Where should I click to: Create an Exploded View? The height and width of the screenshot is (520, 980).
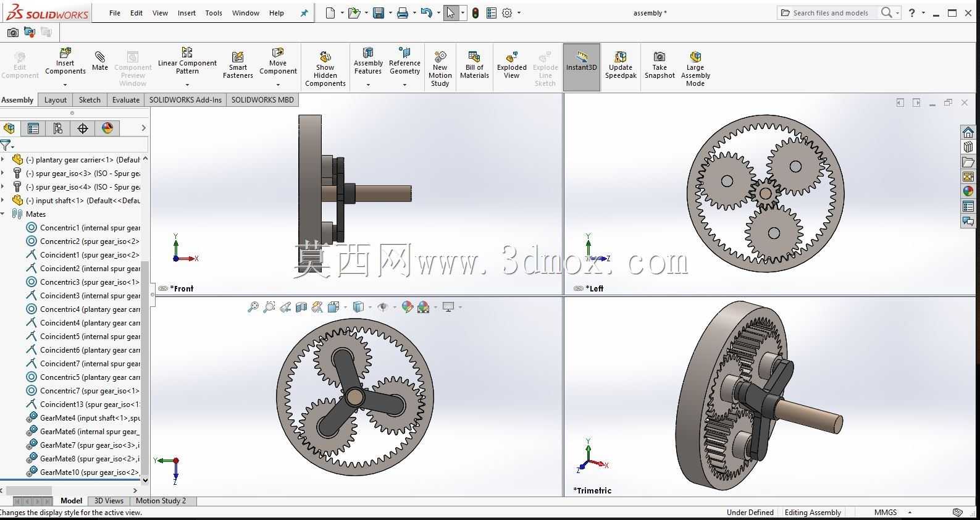pyautogui.click(x=512, y=65)
